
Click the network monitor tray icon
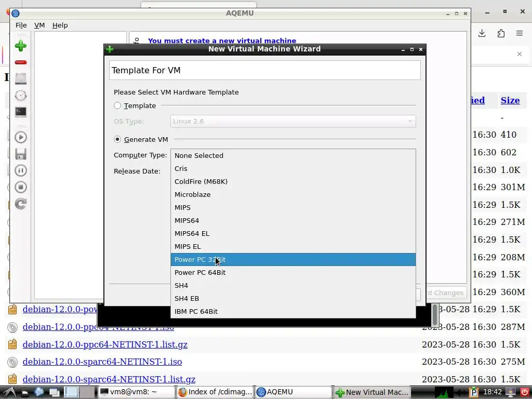tap(444, 393)
